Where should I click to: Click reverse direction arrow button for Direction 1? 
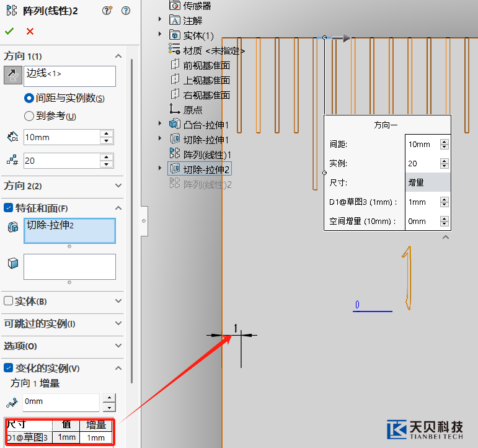coord(12,75)
